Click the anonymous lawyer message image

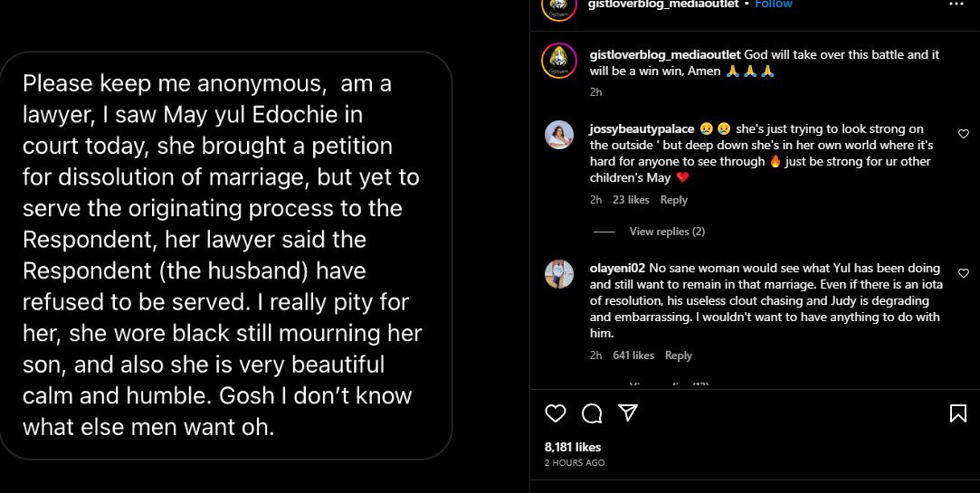228,255
